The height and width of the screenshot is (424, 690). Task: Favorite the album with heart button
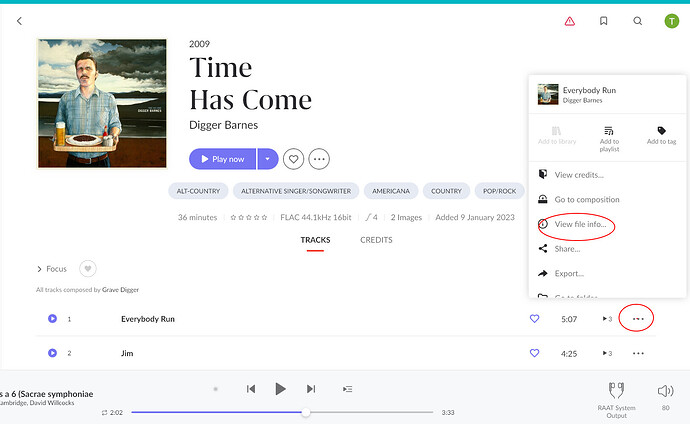[294, 159]
